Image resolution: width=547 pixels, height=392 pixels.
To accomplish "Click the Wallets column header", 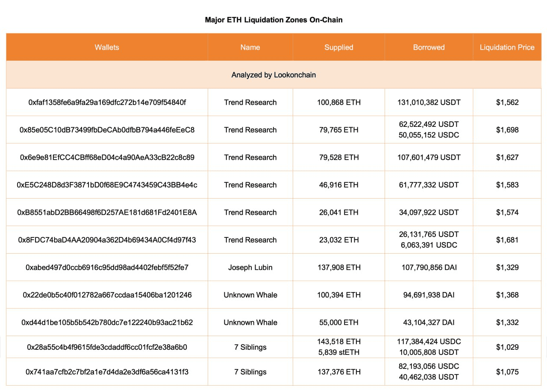I will point(106,47).
